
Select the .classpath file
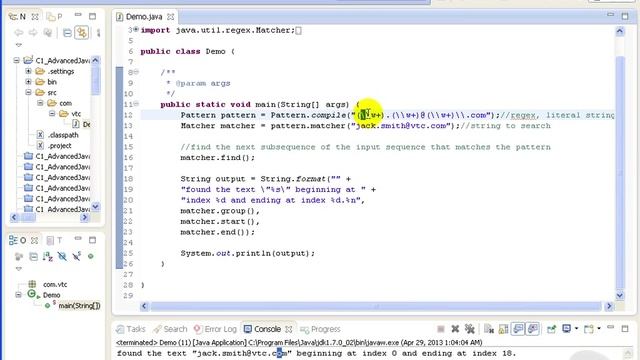pos(58,135)
